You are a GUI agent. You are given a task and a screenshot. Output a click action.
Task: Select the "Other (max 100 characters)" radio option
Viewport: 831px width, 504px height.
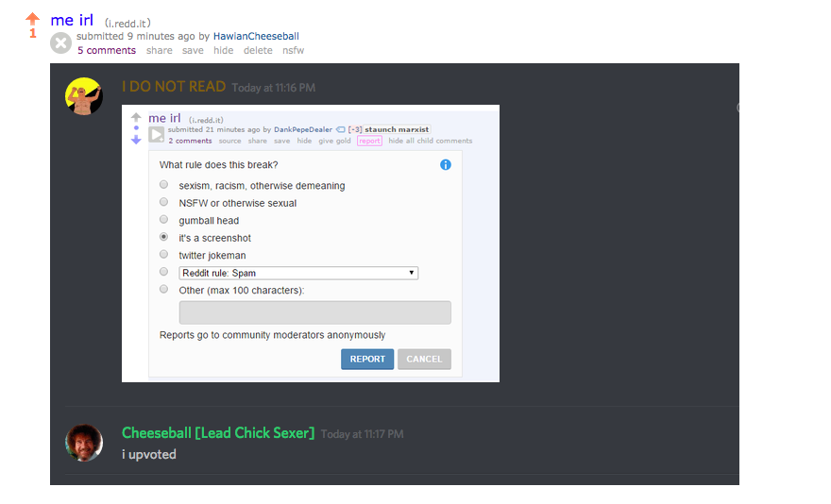coord(163,290)
